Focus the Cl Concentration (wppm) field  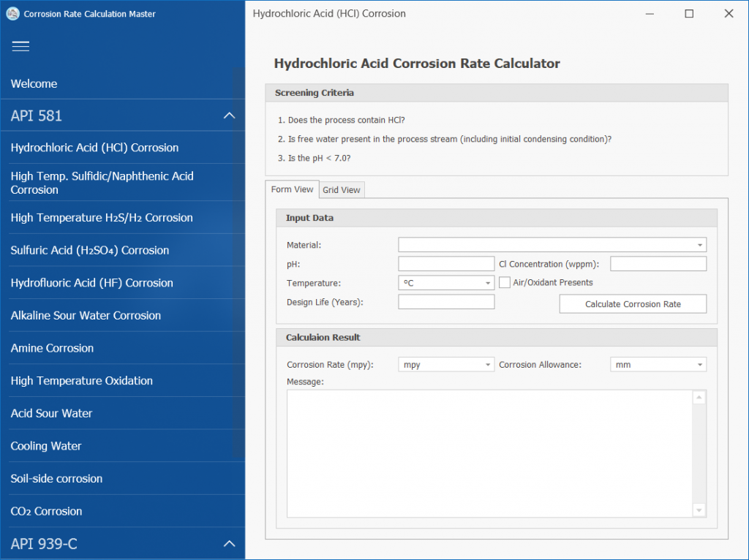click(658, 264)
